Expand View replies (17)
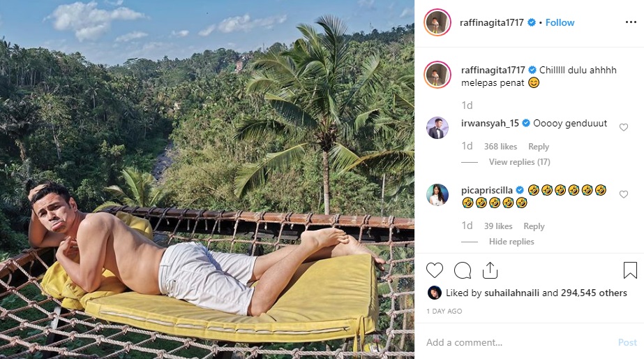The width and height of the screenshot is (644, 359). [519, 162]
